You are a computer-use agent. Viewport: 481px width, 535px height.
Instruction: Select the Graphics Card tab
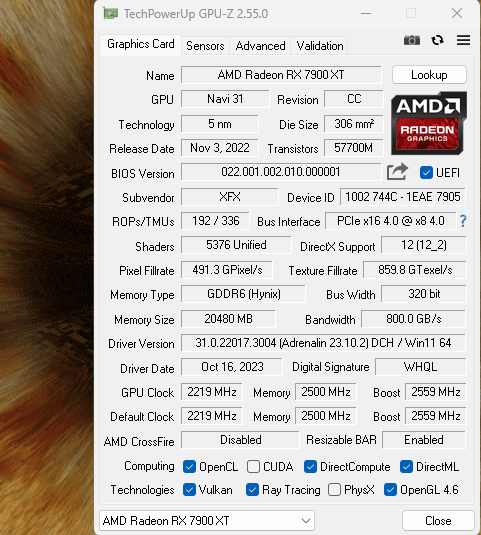coord(141,44)
